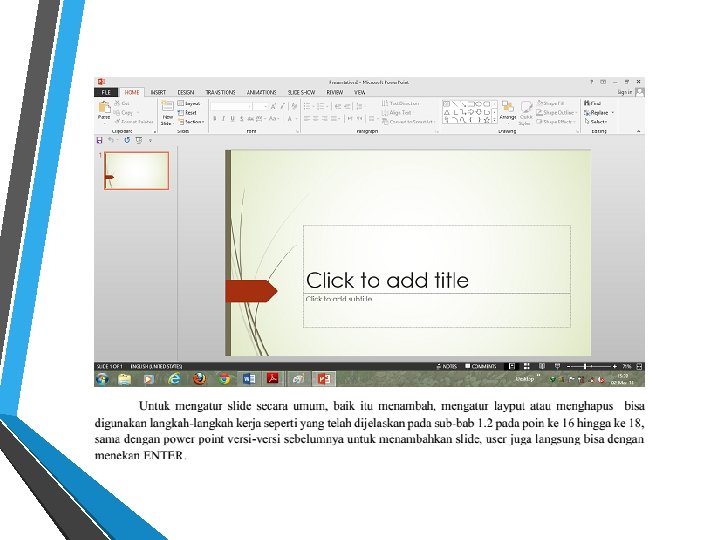Click the "Click to add title" placeholder
This screenshot has width=720, height=540.
(437, 259)
